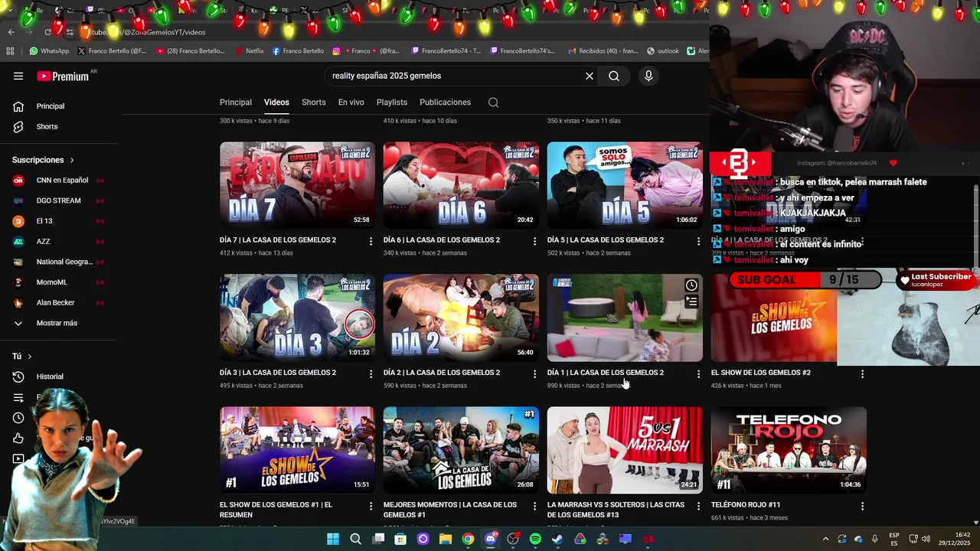Open the Recibidos (40) Gmail bookmark
This screenshot has height=551, width=980.
[602, 51]
